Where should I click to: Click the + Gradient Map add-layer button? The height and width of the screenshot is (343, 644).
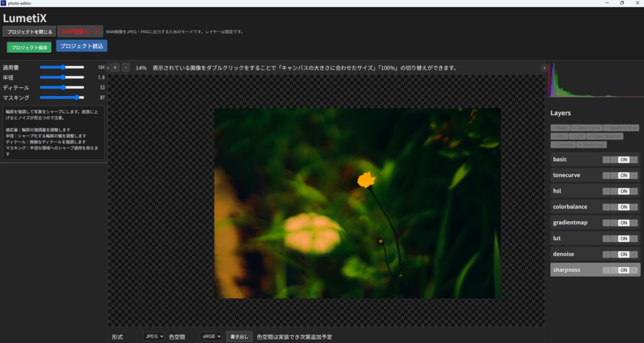621,128
